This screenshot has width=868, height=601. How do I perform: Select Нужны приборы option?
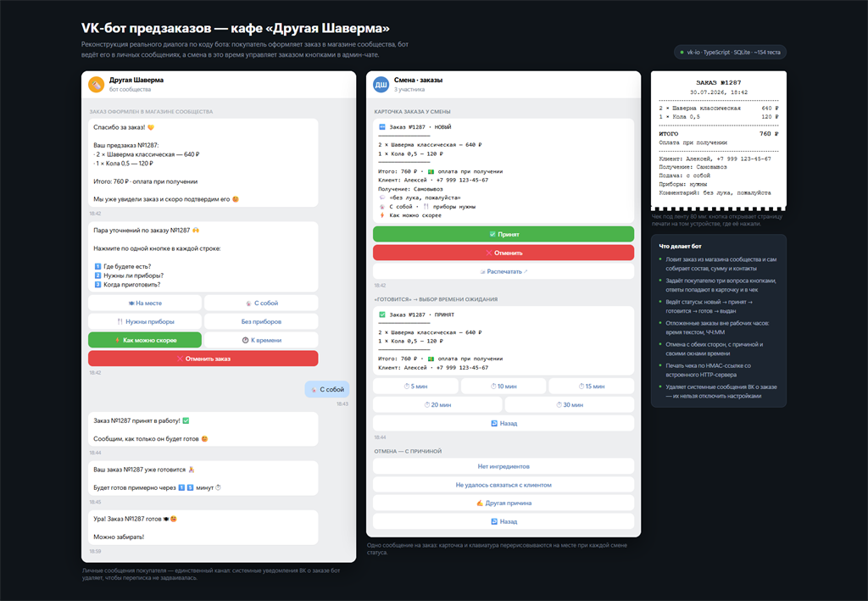click(x=145, y=321)
